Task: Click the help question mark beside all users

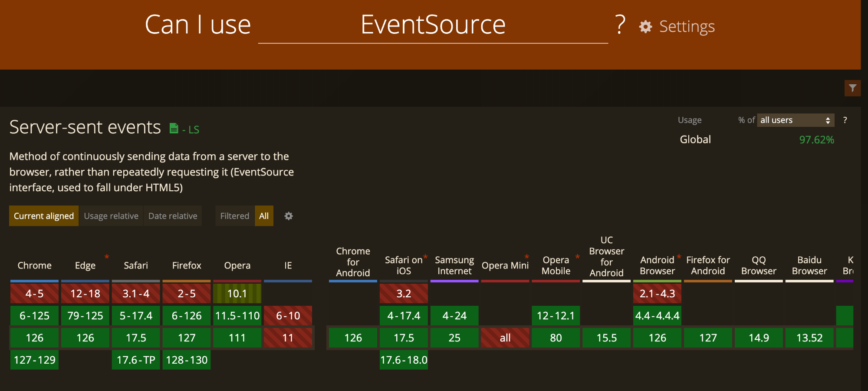Action: 845,120
